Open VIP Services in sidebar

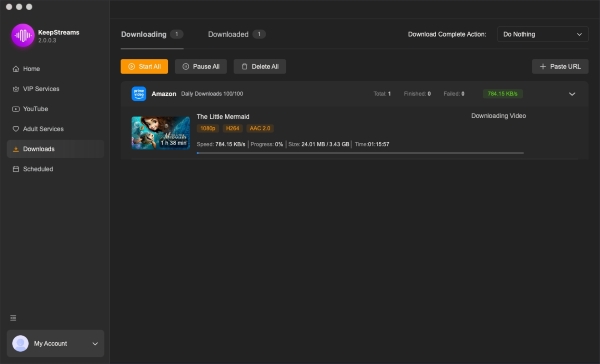tap(55, 89)
